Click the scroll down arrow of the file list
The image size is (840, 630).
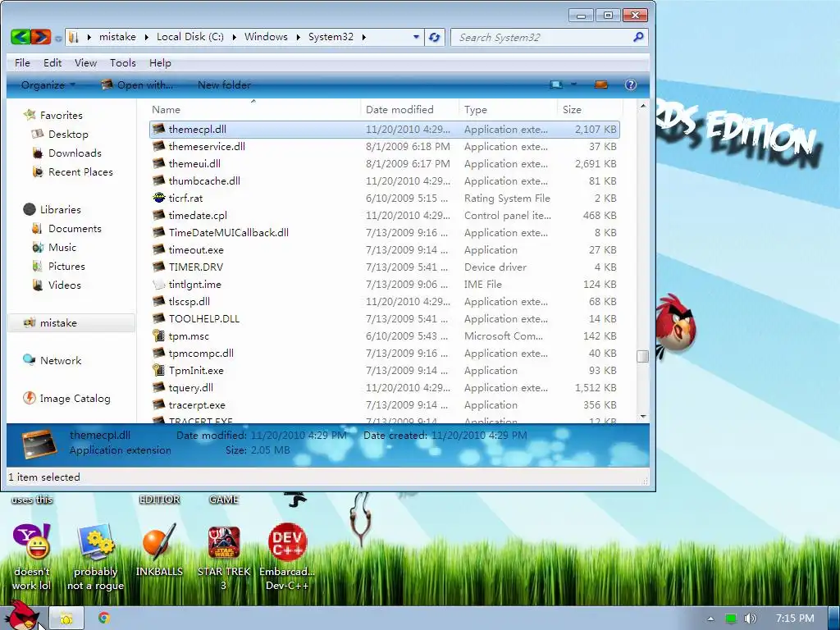(x=643, y=416)
